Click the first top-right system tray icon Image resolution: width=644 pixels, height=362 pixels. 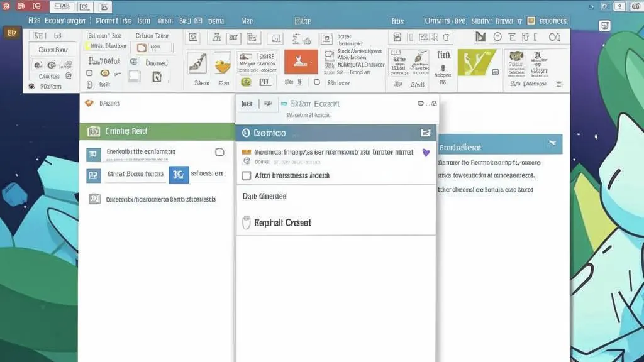coord(591,6)
